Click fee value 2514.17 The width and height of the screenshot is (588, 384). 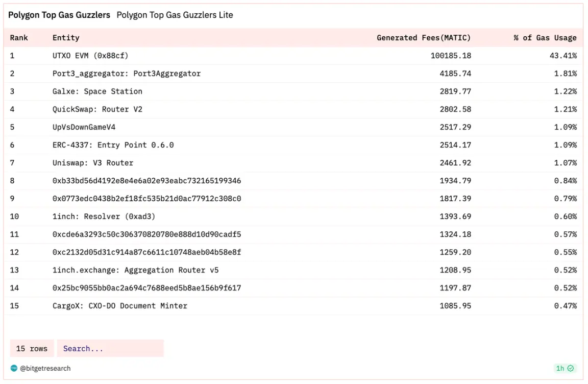[x=455, y=145]
